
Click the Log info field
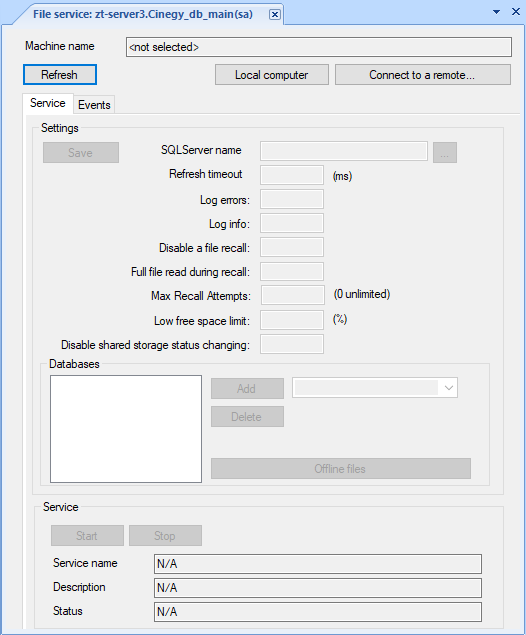[292, 223]
